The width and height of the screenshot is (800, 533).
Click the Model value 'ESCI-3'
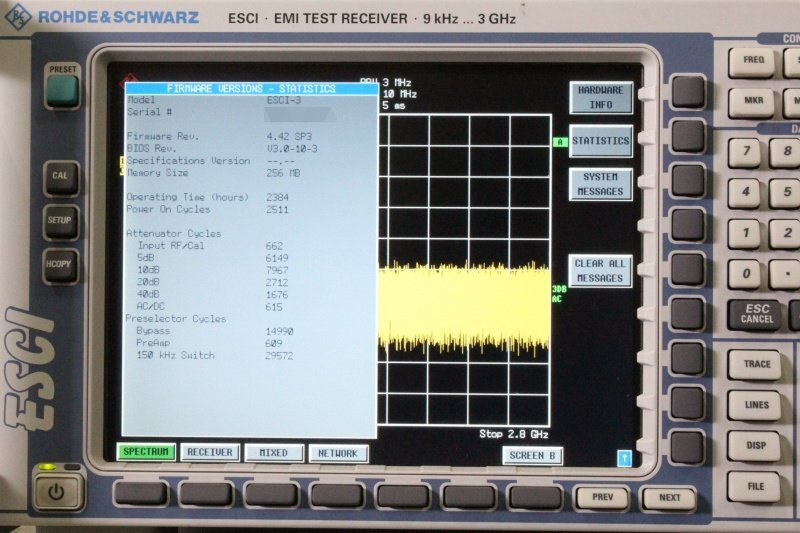click(x=284, y=100)
